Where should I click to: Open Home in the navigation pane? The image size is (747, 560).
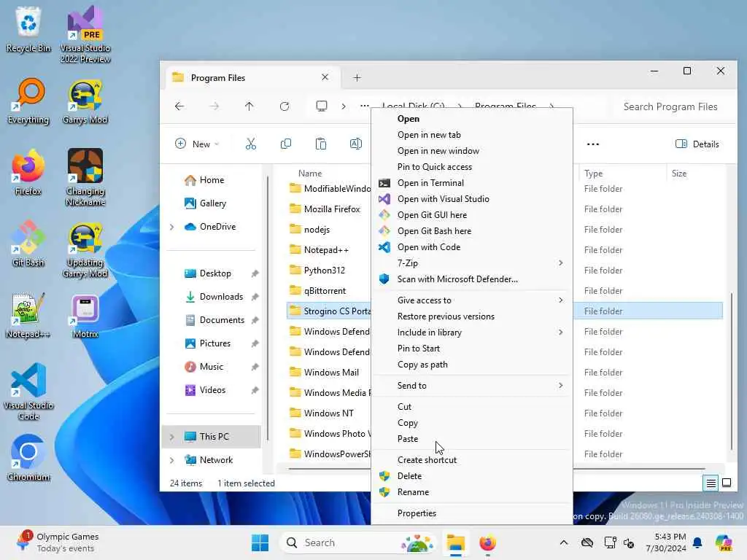tap(212, 180)
